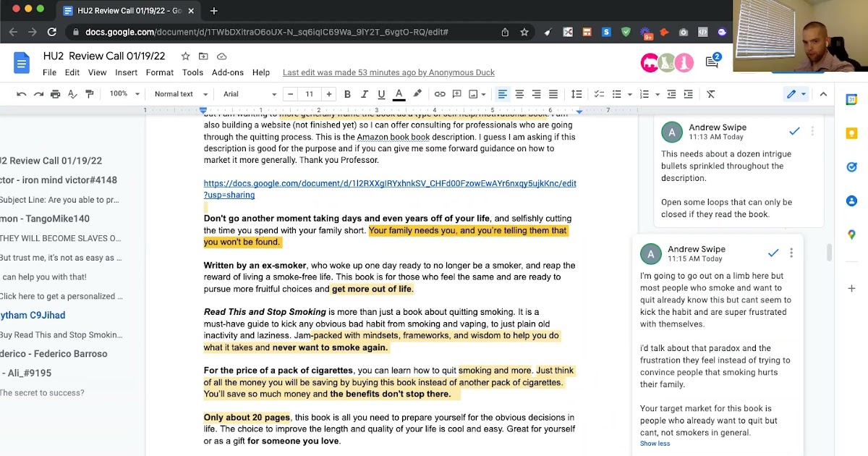This screenshot has width=868, height=456.
Task: Toggle italic formatting
Action: point(364,94)
